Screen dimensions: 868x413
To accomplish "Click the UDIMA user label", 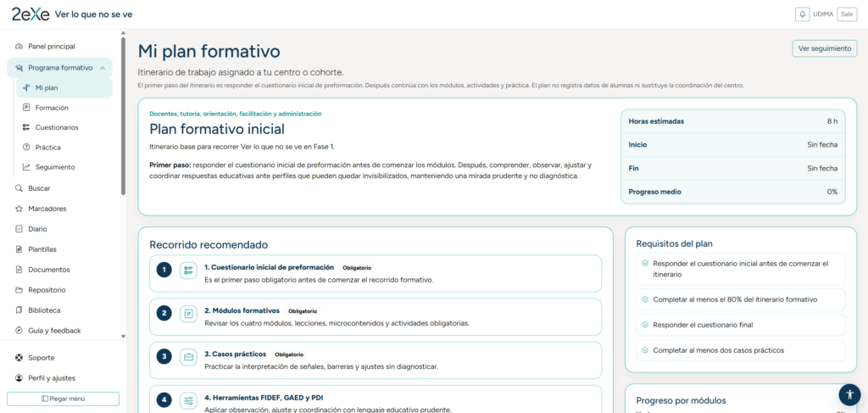I will (x=823, y=14).
